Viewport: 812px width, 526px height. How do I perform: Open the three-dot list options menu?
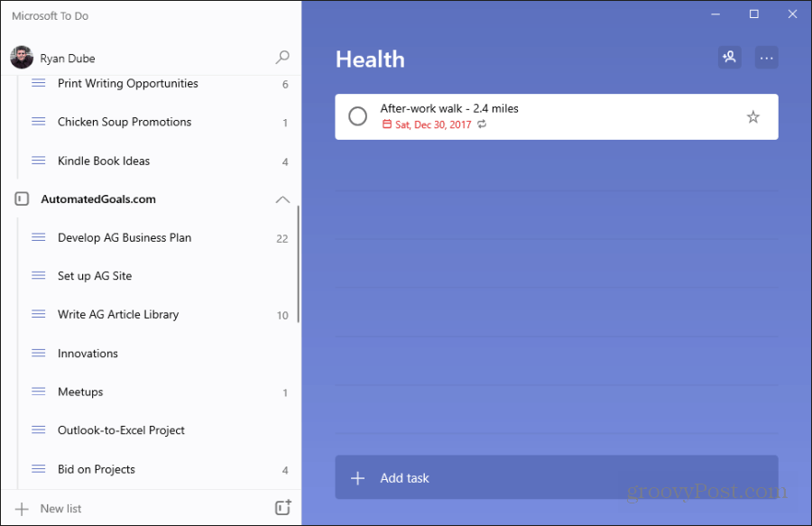click(x=766, y=58)
